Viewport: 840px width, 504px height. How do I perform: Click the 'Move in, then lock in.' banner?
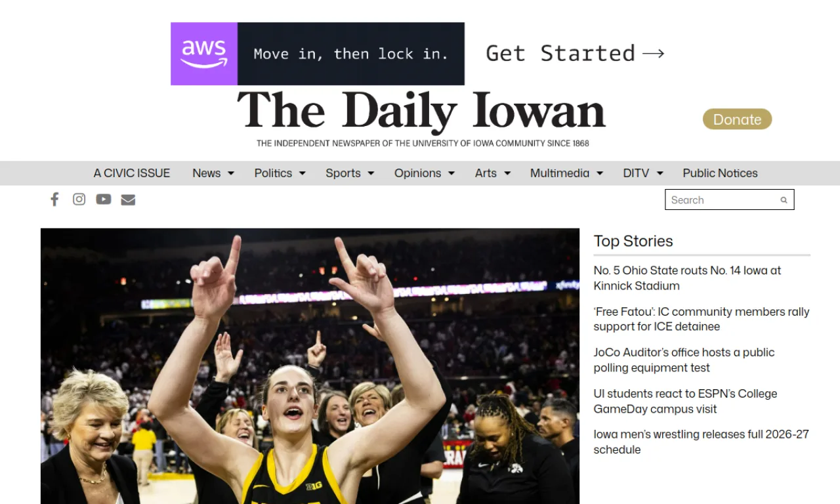tap(351, 54)
